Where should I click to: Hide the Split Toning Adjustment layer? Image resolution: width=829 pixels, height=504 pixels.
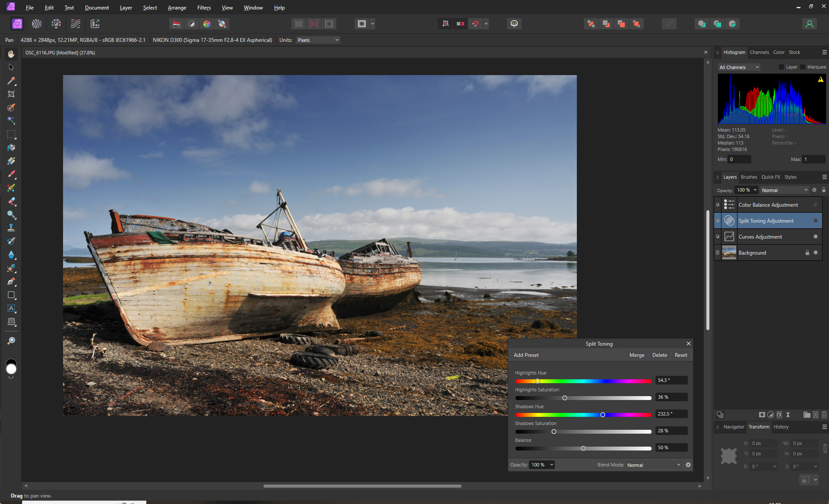point(816,221)
